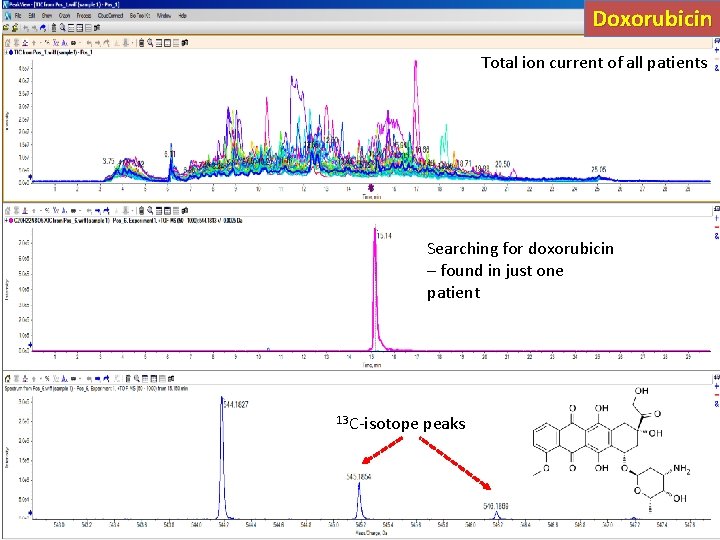The height and width of the screenshot is (540, 720).
Task: Click first home icon in XIC pane toolbar
Action: [7, 211]
